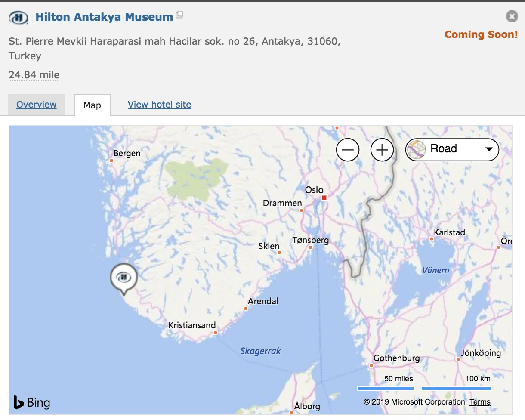
Task: Open the Road map type dropdown
Action: pyautogui.click(x=452, y=149)
